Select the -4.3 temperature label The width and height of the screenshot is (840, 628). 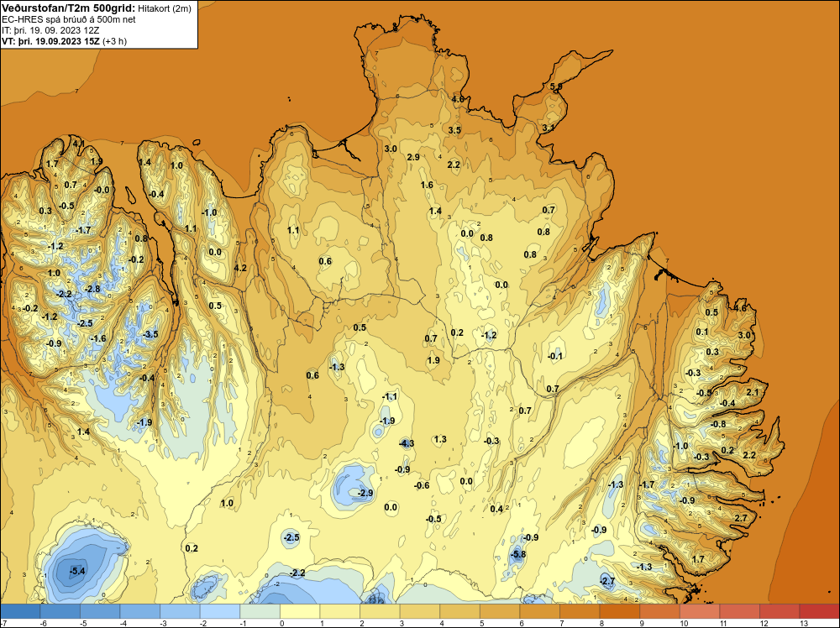point(407,443)
